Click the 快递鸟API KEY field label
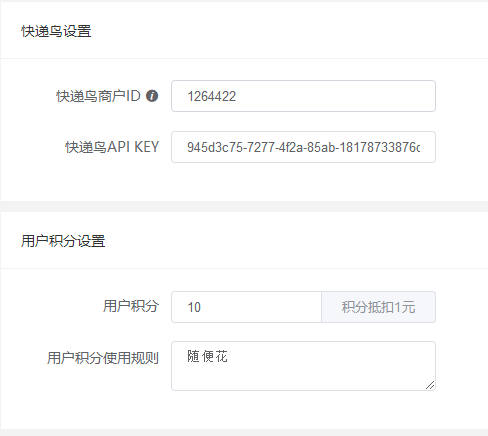The width and height of the screenshot is (488, 436). (112, 147)
